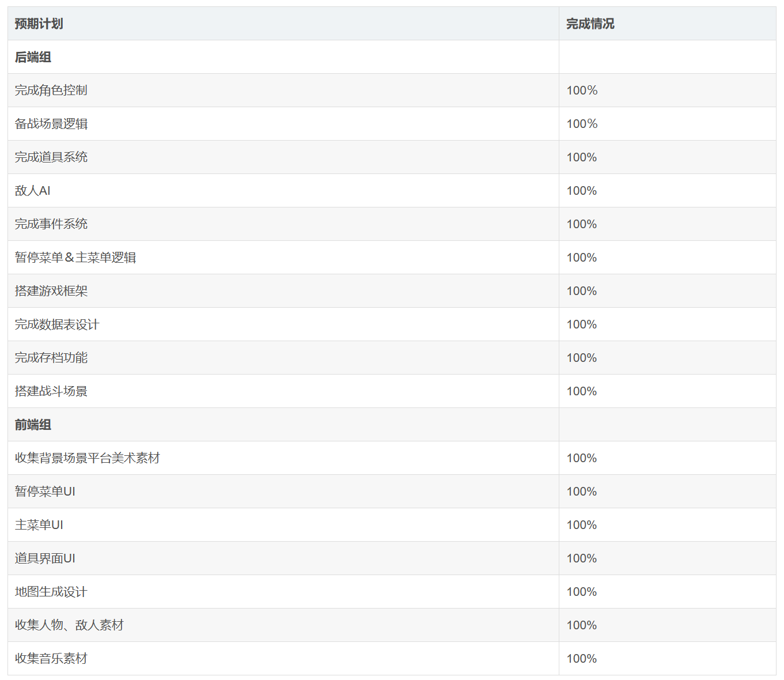Select the 收集背景场景平台美术素材 cell
The image size is (784, 680).
click(88, 458)
